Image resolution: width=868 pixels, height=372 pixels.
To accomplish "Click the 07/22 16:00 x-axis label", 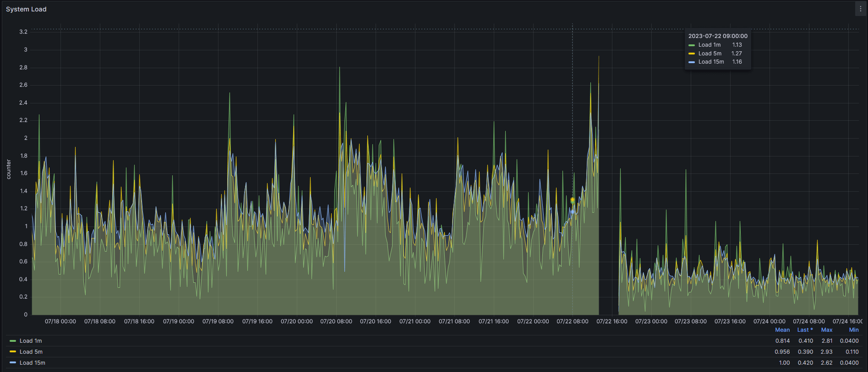I will 611,322.
